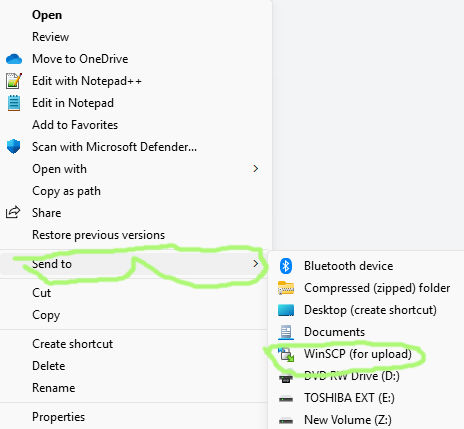Click the Documents icon in submenu
Screen dimensions: 464x429
[286, 332]
